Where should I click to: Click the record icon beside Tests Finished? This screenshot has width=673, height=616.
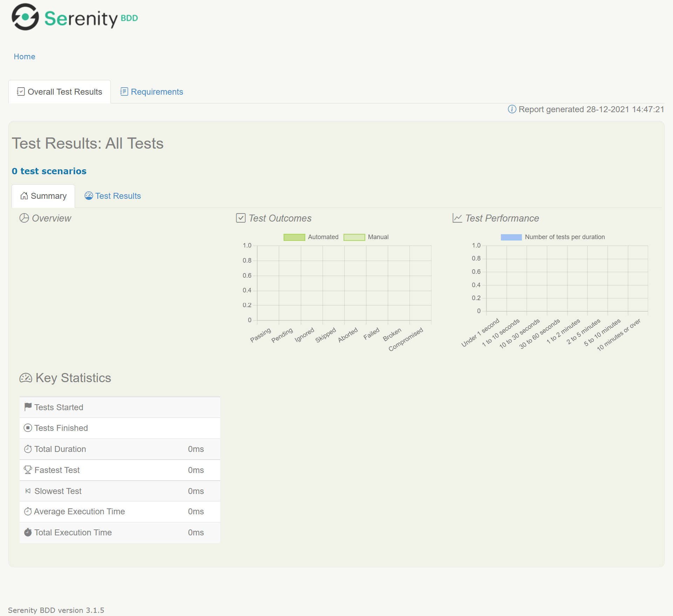pyautogui.click(x=28, y=427)
